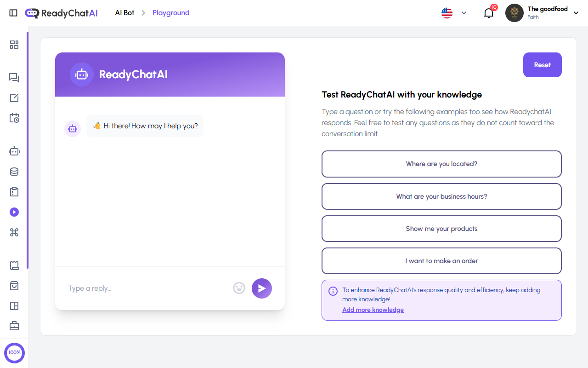
Task: Select the appointments calendar icon
Action: (x=14, y=118)
